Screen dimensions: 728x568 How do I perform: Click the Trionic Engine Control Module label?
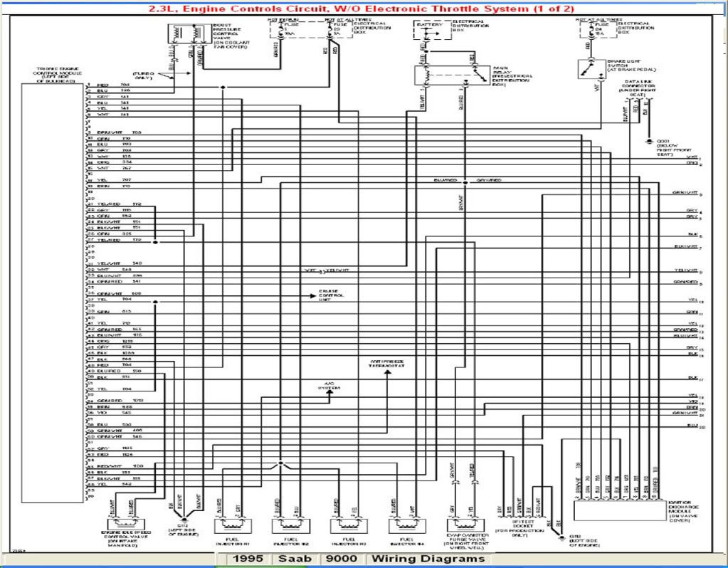tap(57, 75)
